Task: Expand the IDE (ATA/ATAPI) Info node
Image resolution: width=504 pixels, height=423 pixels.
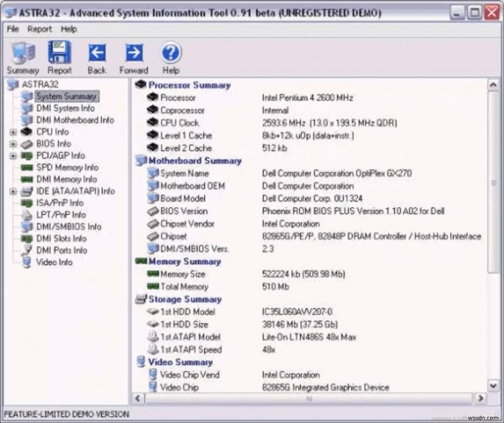Action: coord(13,191)
